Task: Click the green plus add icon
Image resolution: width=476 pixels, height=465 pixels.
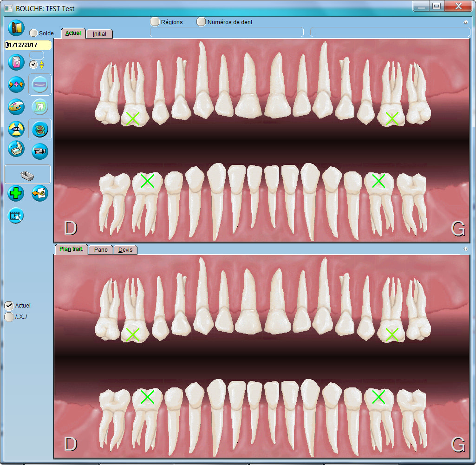Action: [x=16, y=193]
